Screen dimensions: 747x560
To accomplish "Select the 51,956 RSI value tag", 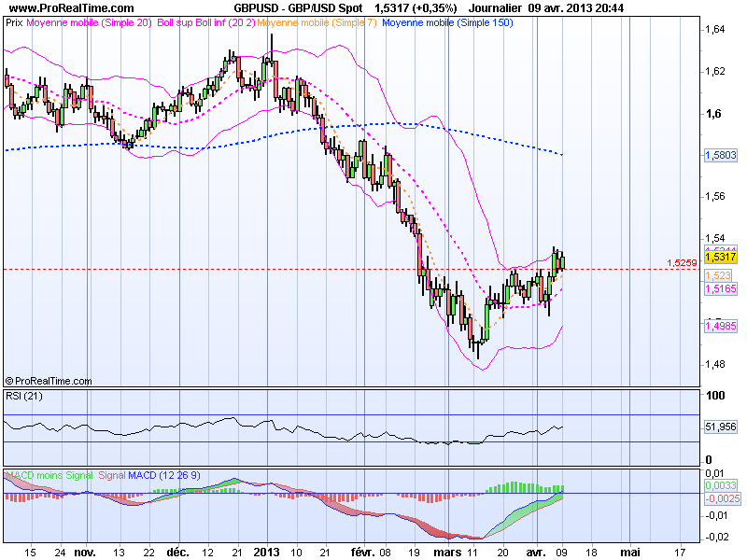I will [x=721, y=427].
